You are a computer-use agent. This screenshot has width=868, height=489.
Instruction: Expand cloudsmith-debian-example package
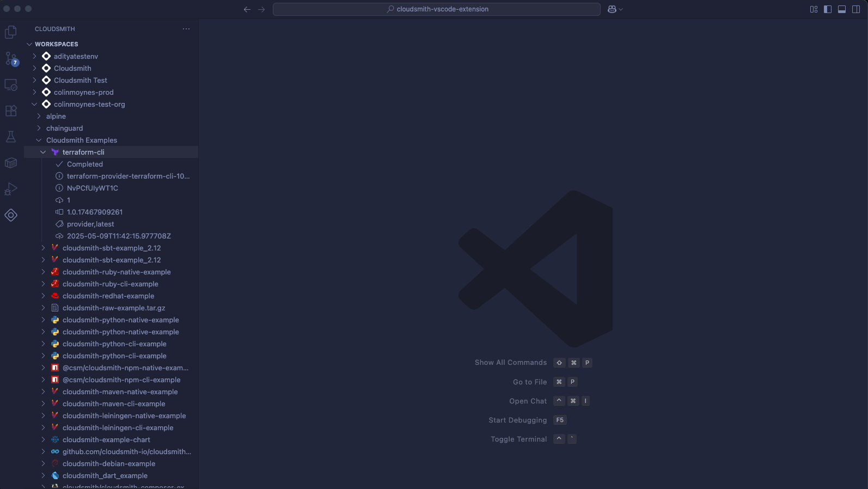pyautogui.click(x=43, y=463)
